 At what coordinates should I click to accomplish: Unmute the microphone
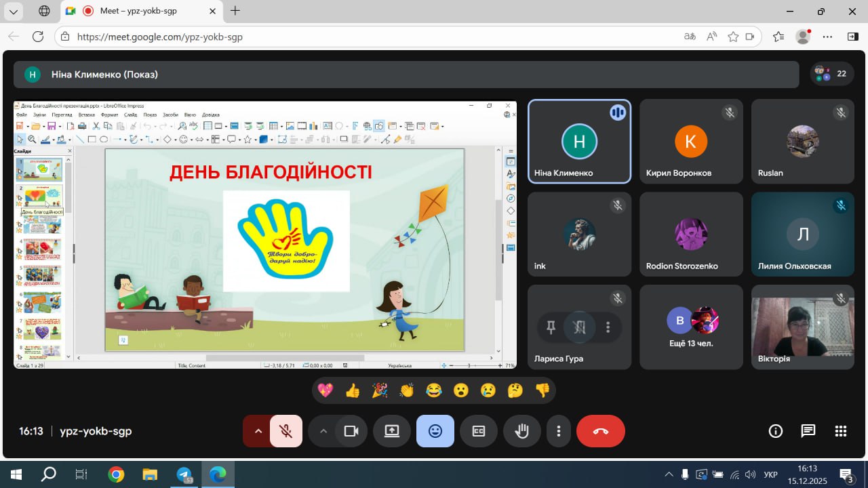[286, 431]
